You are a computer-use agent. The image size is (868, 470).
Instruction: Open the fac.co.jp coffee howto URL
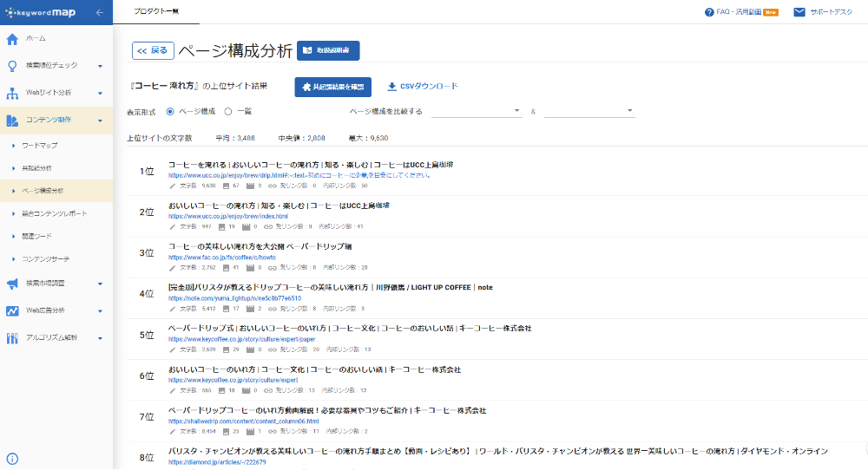click(x=222, y=258)
